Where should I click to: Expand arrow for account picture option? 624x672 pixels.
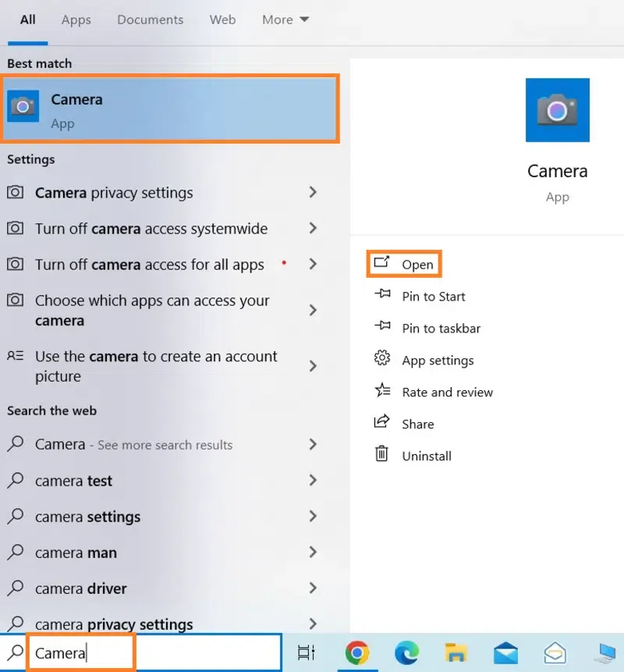[313, 366]
